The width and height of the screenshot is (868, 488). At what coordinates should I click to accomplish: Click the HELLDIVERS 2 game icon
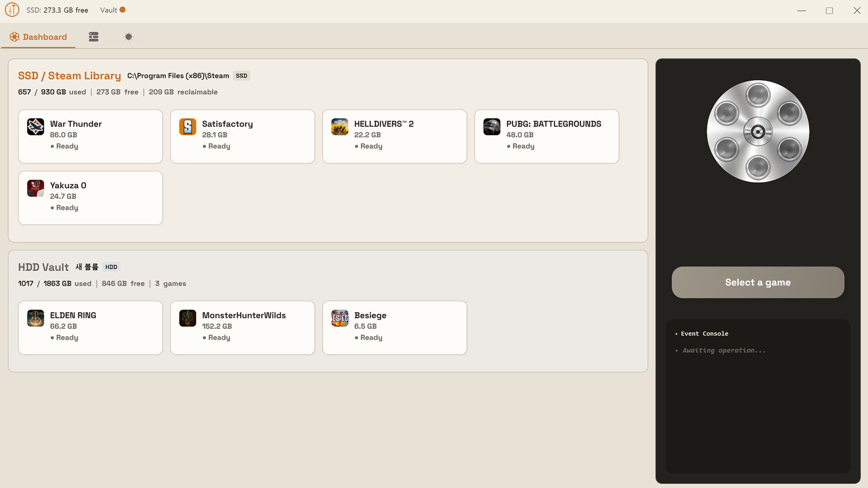click(x=340, y=127)
